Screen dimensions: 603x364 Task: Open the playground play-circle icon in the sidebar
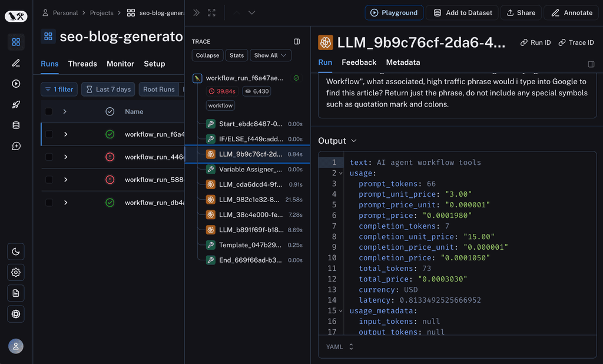15,84
